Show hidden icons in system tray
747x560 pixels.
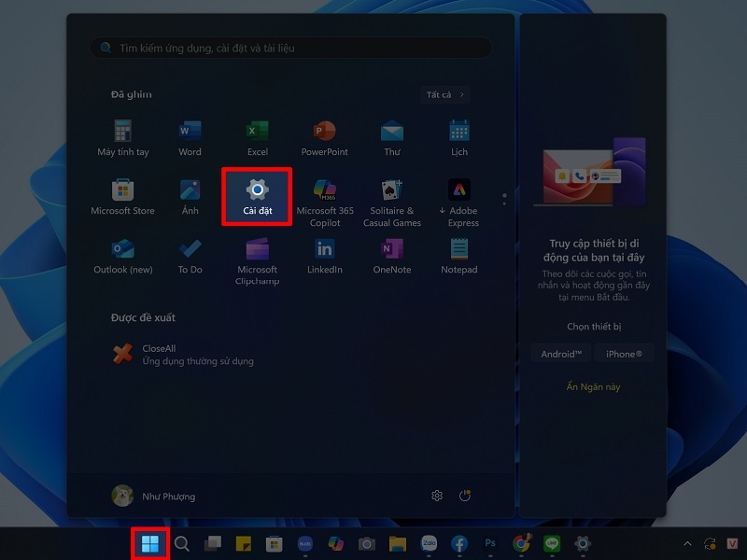tap(687, 543)
